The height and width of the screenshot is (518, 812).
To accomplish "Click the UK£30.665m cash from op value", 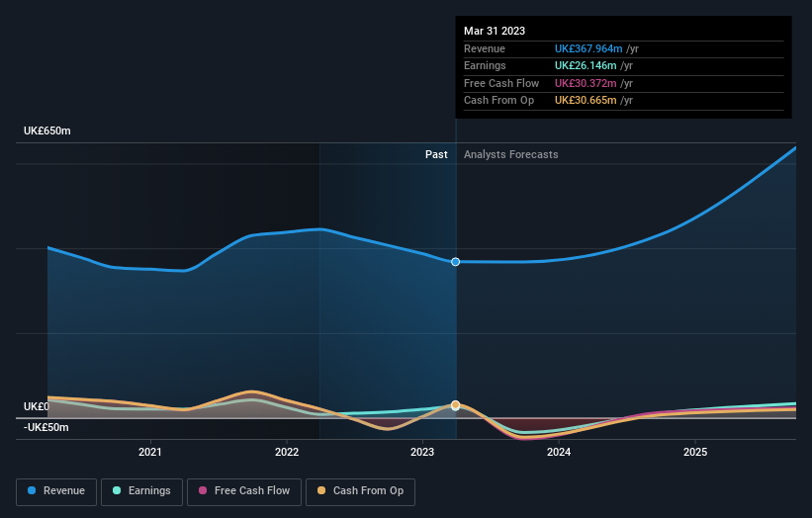I will click(x=586, y=101).
